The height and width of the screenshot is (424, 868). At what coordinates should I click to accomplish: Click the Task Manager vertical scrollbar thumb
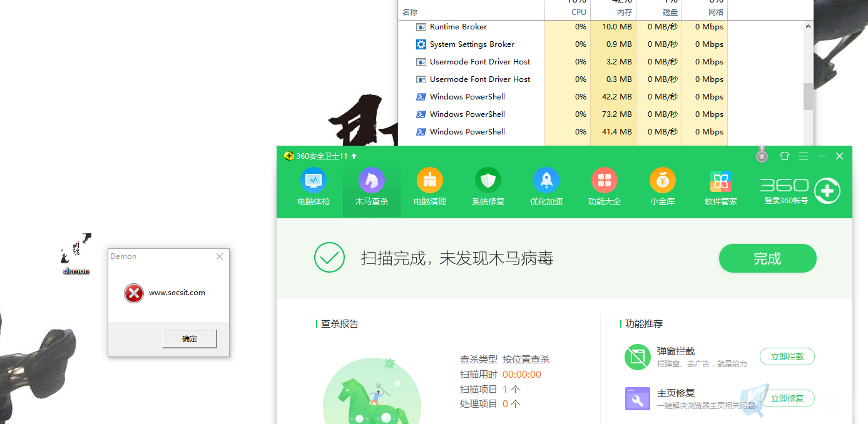coord(808,96)
